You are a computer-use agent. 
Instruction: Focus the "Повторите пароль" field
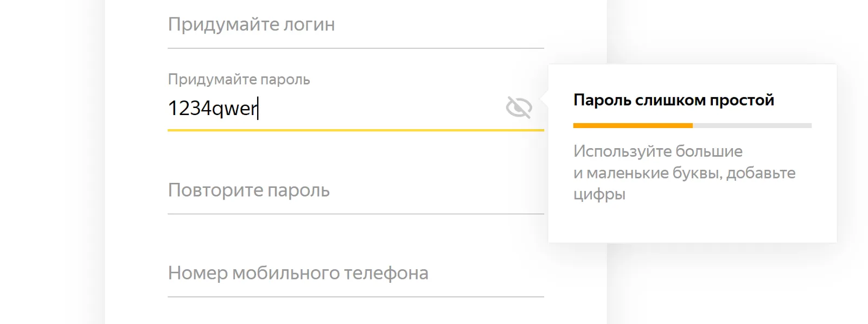356,190
